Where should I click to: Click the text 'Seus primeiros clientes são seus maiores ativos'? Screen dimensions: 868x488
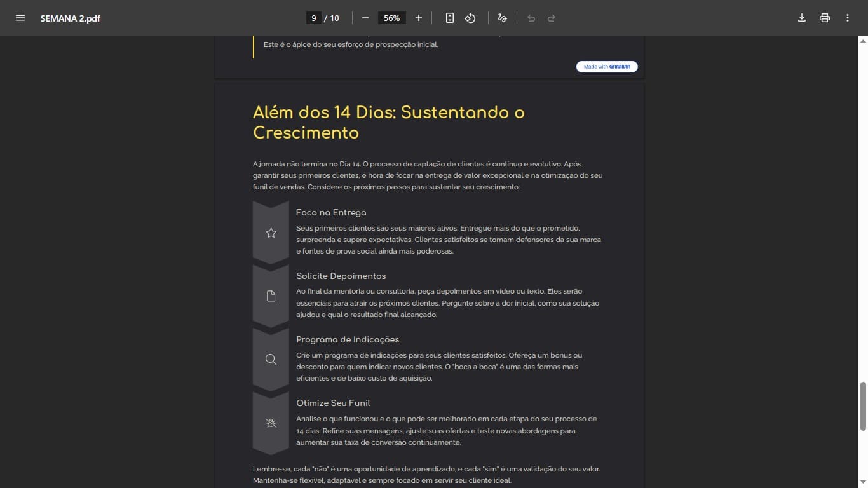[x=449, y=240]
